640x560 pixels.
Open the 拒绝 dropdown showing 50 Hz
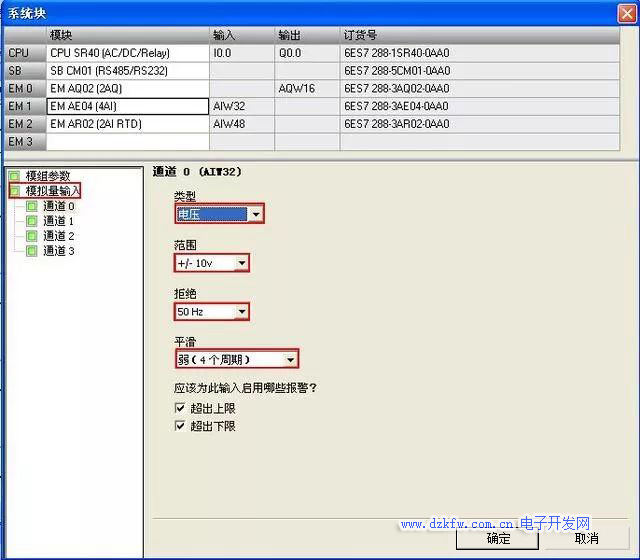pos(240,312)
